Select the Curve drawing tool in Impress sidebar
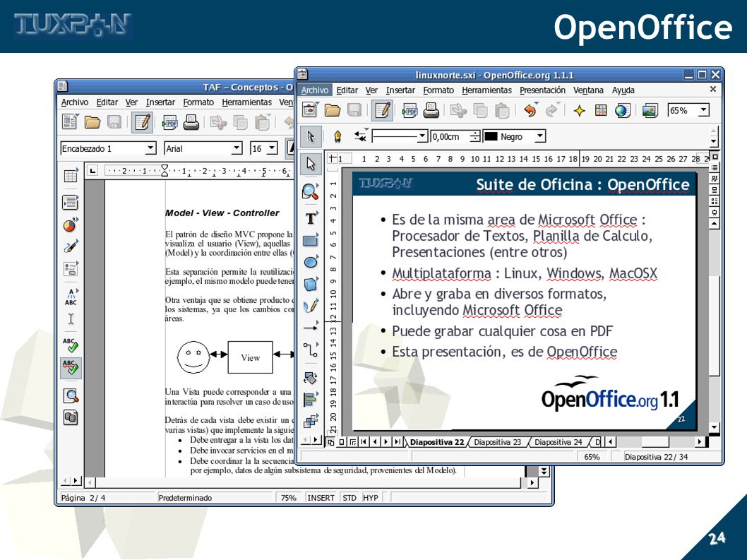 (311, 306)
